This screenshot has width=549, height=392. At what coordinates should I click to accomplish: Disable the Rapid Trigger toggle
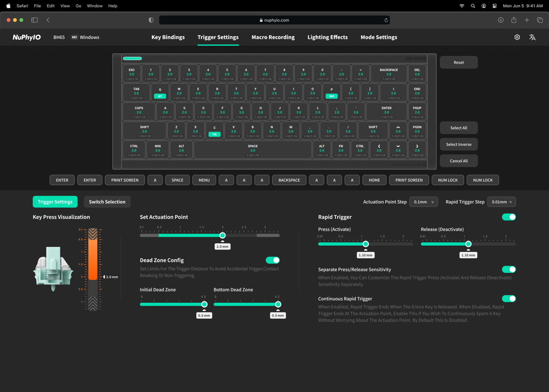coord(509,217)
